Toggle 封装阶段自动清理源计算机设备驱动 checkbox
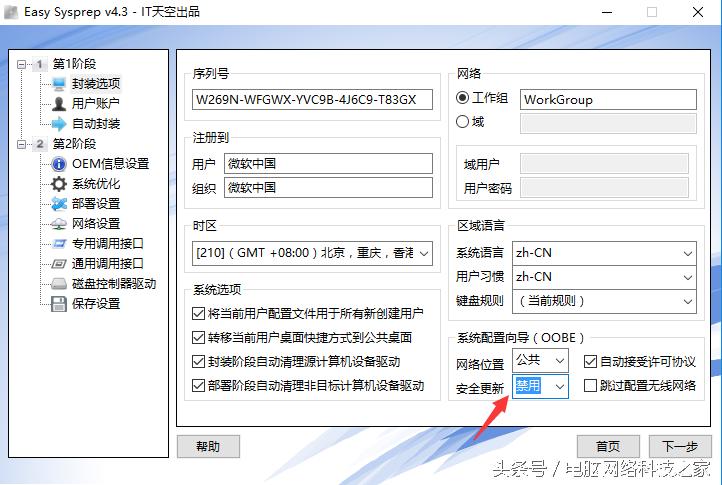The width and height of the screenshot is (722, 485). 198,362
